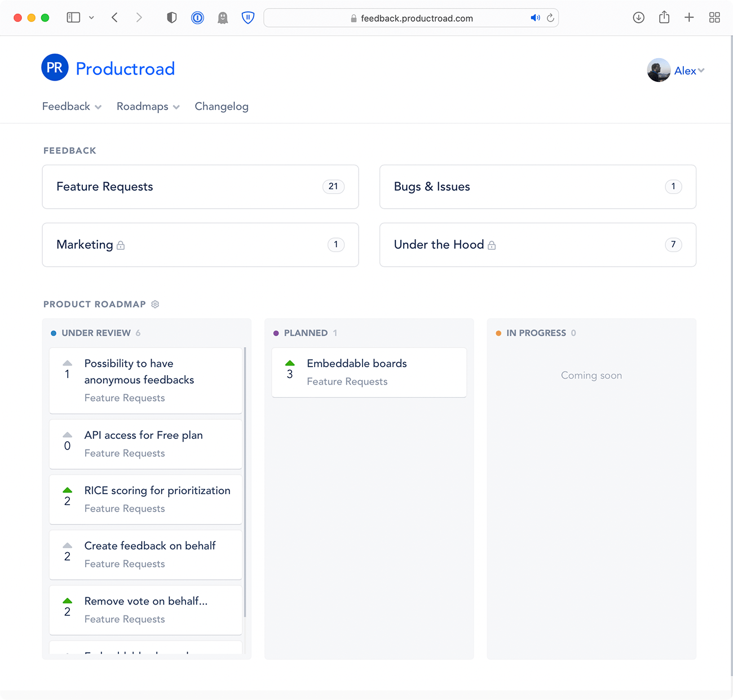Mute tab audio via speaker icon
The height and width of the screenshot is (700, 733).
(535, 18)
